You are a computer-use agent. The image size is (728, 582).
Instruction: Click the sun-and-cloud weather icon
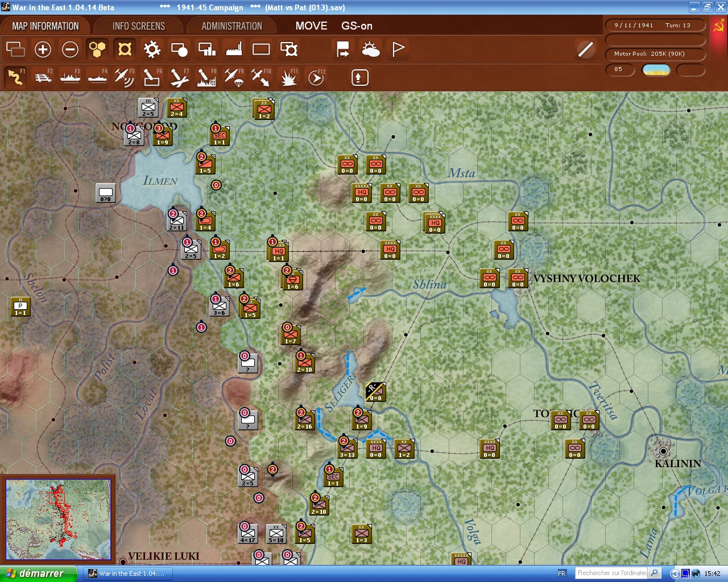[371, 49]
